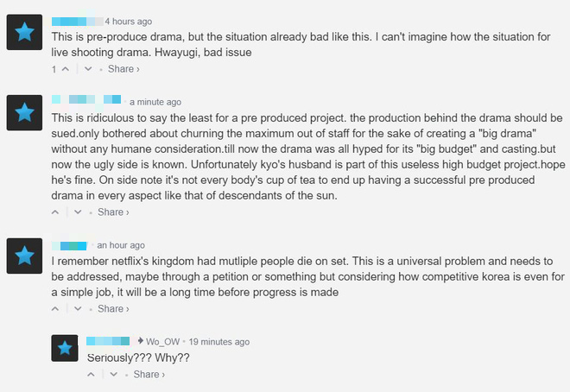Downvote the "Seriously??? Why??" reply

coord(114,374)
